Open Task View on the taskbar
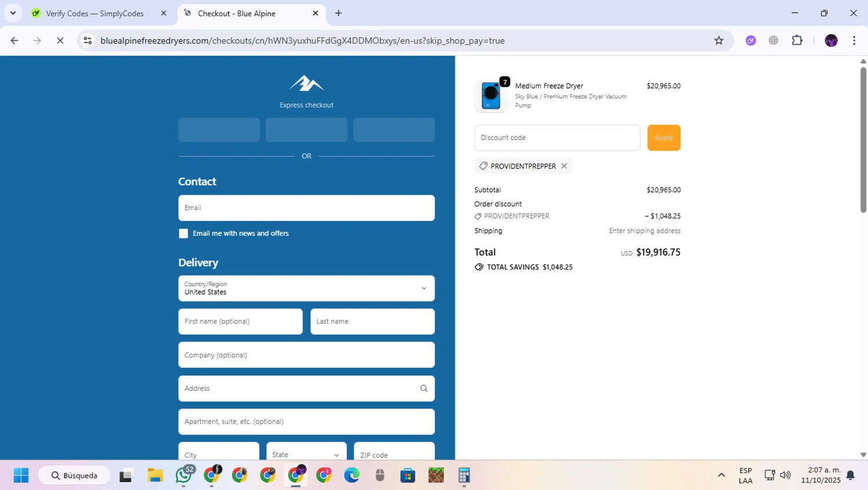 pos(126,476)
